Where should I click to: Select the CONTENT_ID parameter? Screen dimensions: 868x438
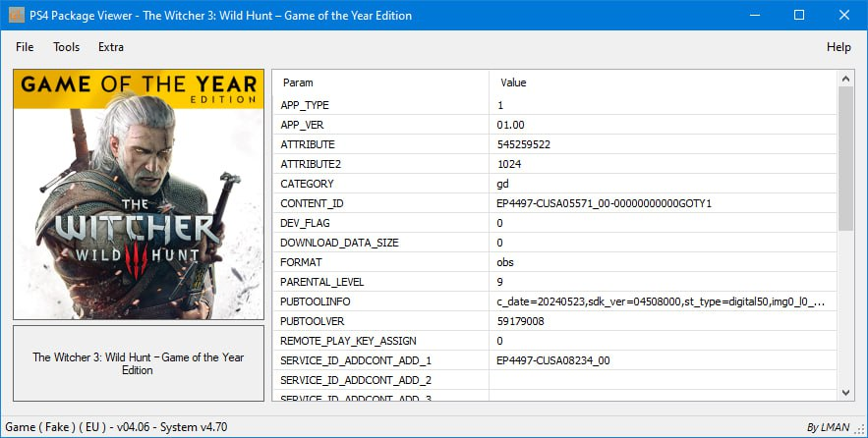[312, 203]
